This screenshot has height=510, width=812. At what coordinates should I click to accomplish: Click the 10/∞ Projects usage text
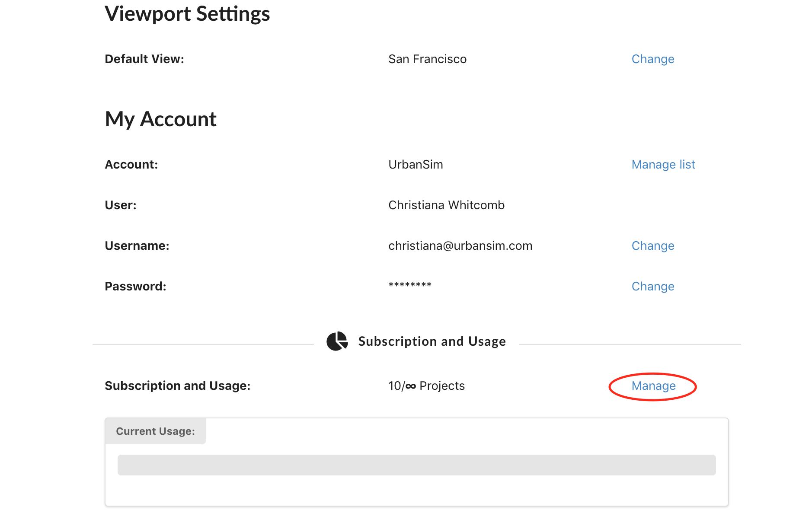426,386
